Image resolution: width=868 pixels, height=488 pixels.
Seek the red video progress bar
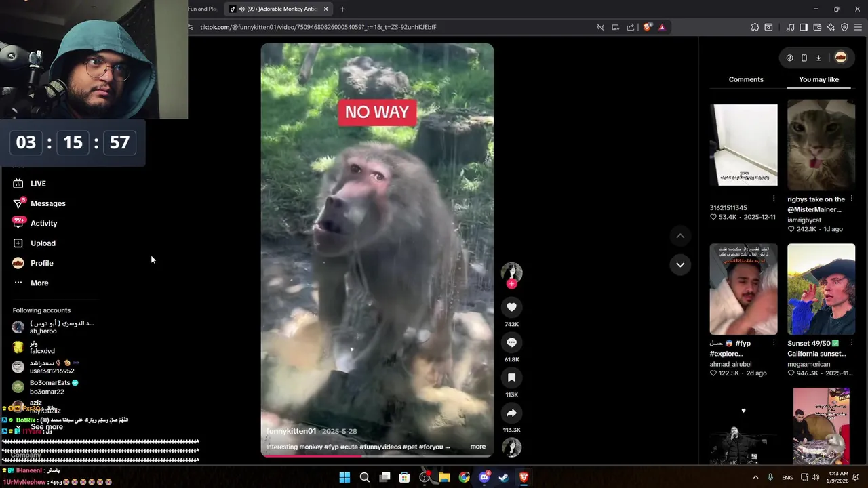click(377, 455)
